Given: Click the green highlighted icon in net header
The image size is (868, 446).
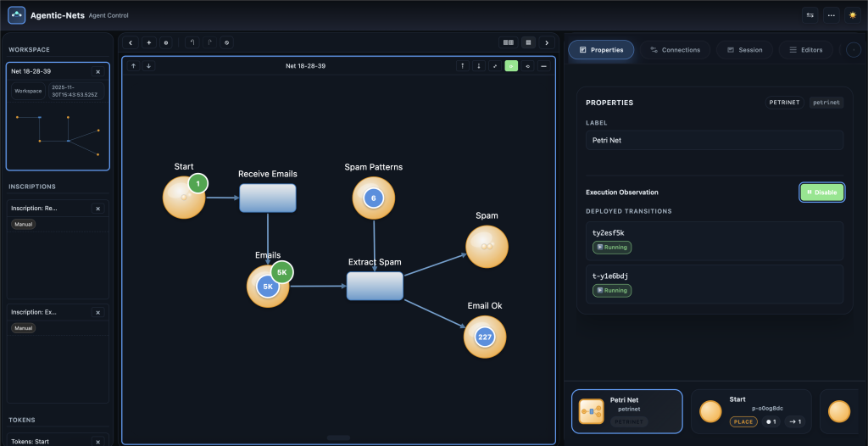Looking at the screenshot, I should pos(511,65).
